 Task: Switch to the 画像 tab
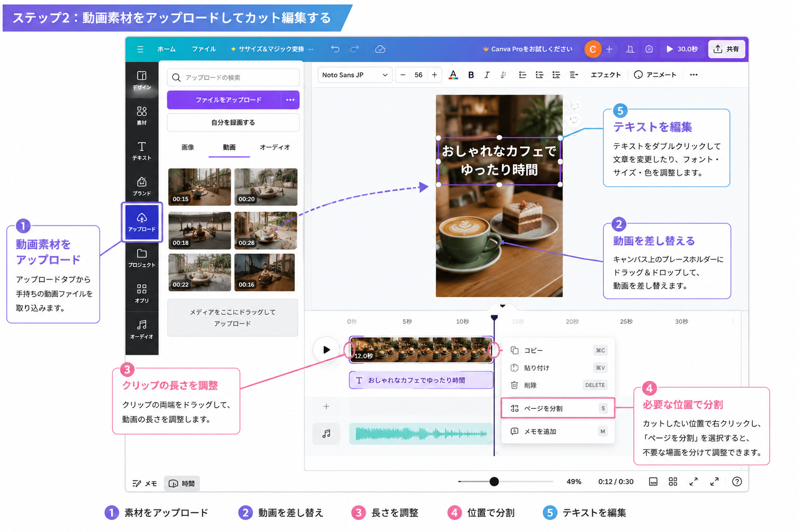click(x=188, y=148)
